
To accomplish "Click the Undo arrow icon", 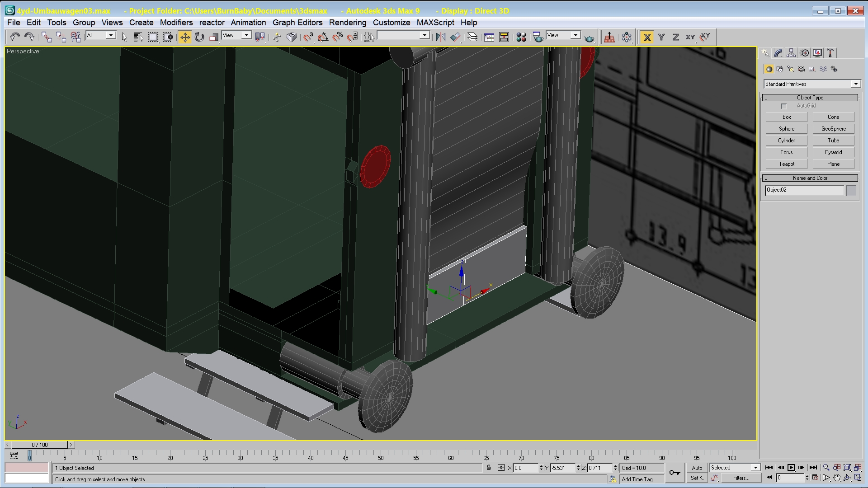I will click(14, 37).
